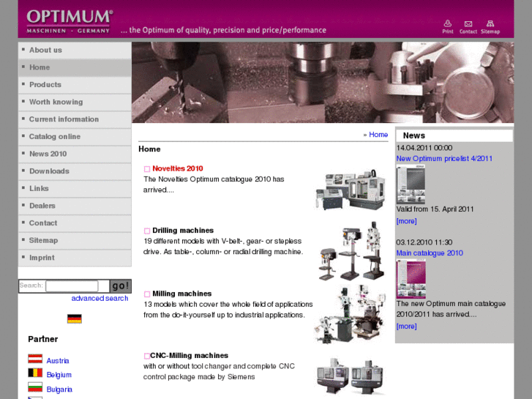Click the Optimum Maschinen Germany logo
The width and height of the screenshot is (532, 399).
(x=70, y=21)
